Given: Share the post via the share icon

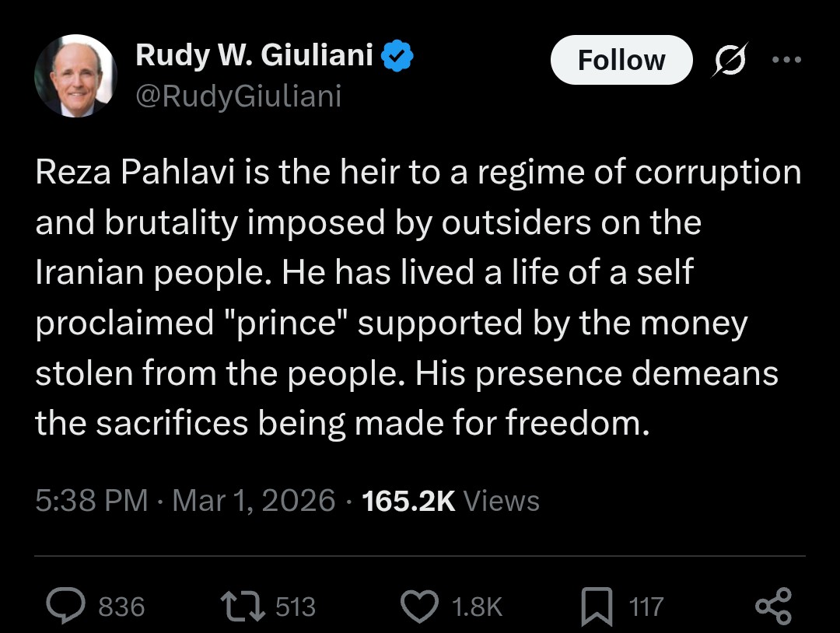Looking at the screenshot, I should pyautogui.click(x=773, y=606).
